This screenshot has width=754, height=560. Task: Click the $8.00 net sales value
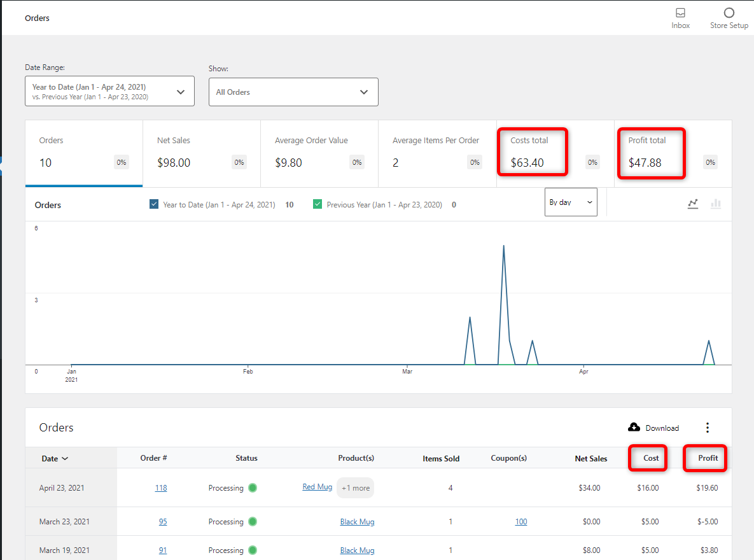click(x=591, y=550)
